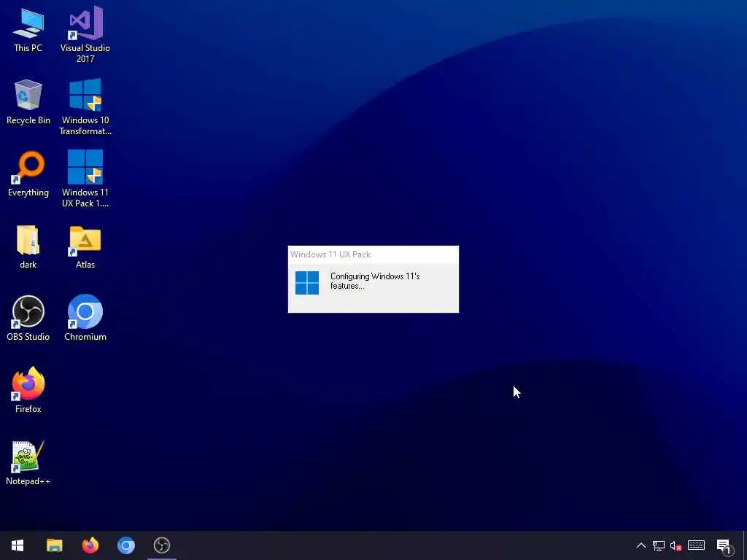Select Chromium desktop shortcut
The image size is (747, 560).
point(85,318)
